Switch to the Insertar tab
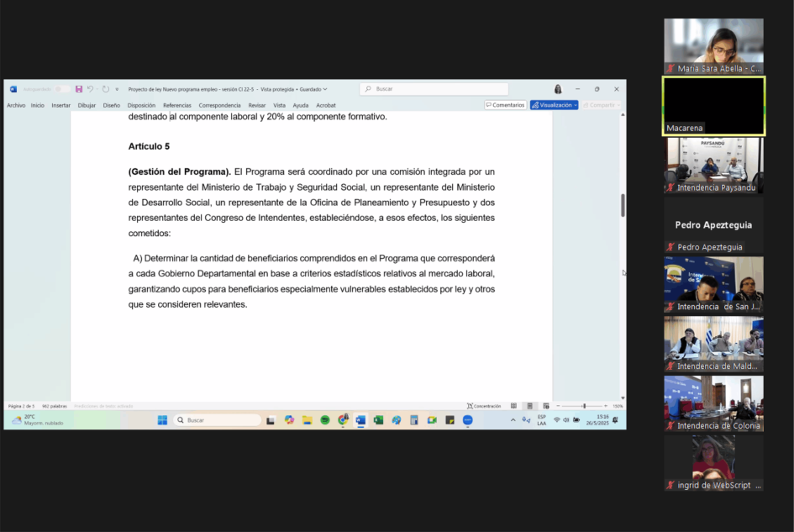The image size is (794, 532). [60, 105]
